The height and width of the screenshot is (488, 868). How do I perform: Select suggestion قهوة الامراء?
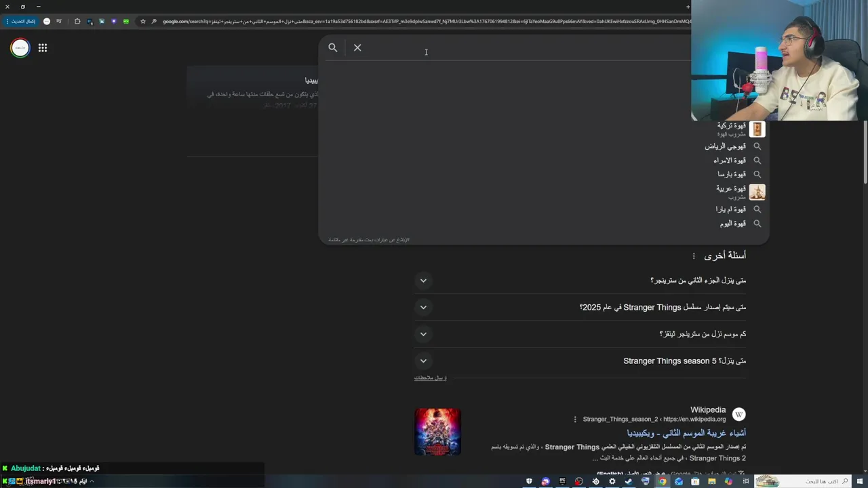click(730, 161)
